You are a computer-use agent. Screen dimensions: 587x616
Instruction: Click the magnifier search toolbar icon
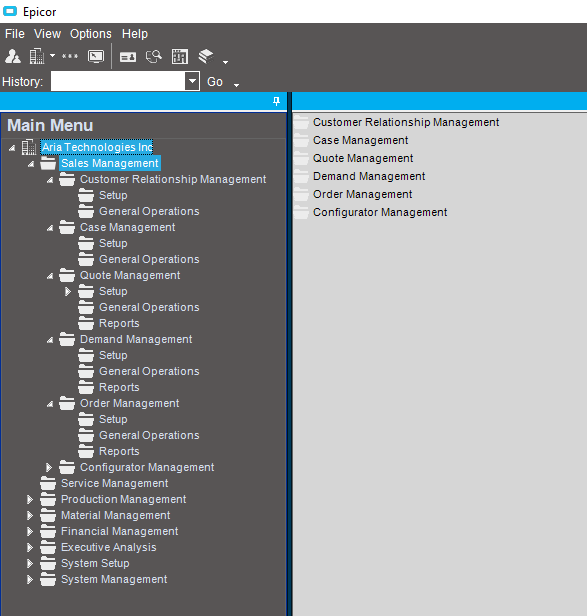click(154, 57)
